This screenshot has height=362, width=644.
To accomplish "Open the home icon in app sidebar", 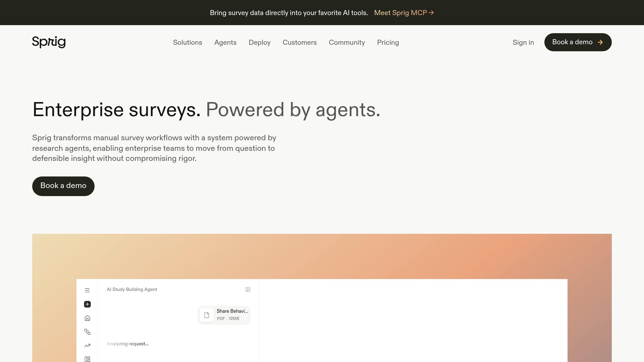I will pyautogui.click(x=87, y=318).
